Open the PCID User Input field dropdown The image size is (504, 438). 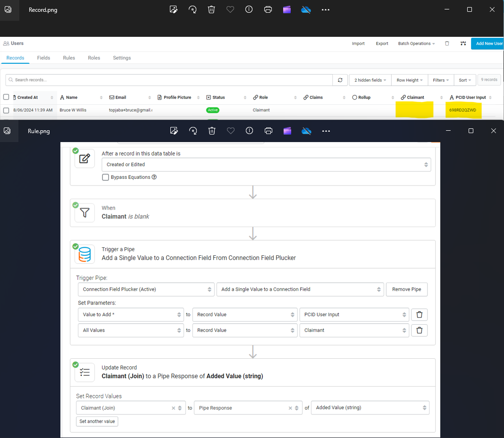354,314
